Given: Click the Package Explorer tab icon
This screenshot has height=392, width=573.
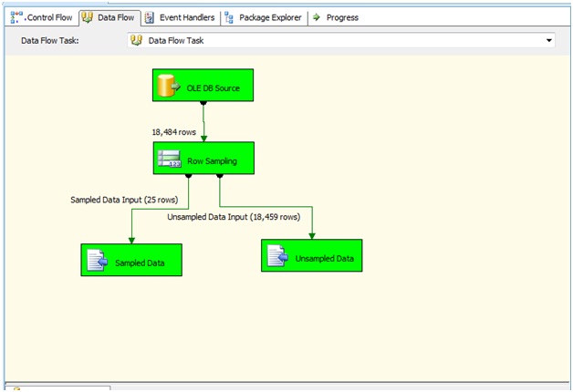Looking at the screenshot, I should tap(229, 17).
